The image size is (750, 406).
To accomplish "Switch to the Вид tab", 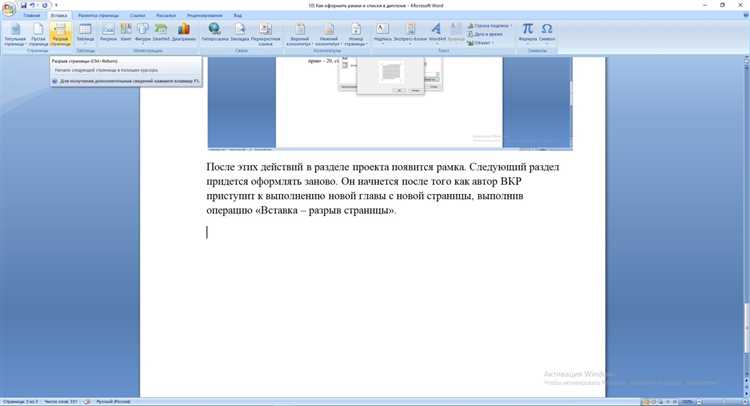I will click(238, 15).
